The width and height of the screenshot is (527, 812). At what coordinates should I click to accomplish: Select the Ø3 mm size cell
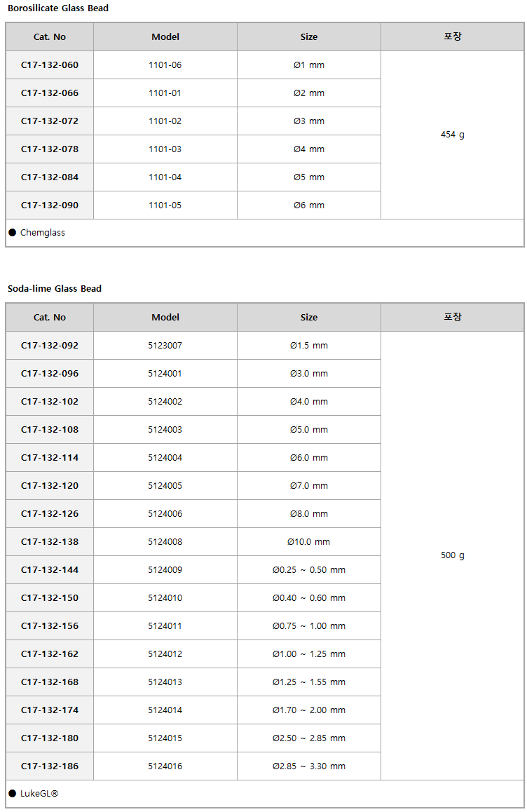click(x=309, y=121)
